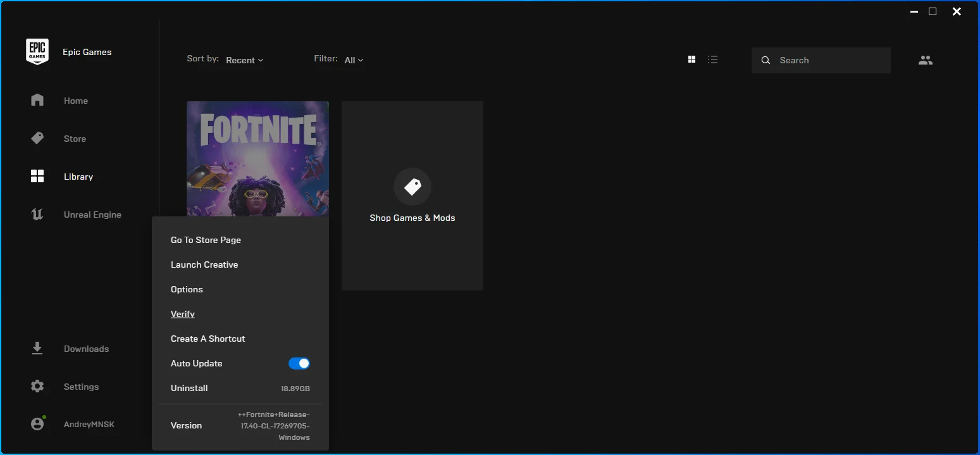Click the Library label in sidebar
The height and width of the screenshot is (455, 980).
click(78, 177)
